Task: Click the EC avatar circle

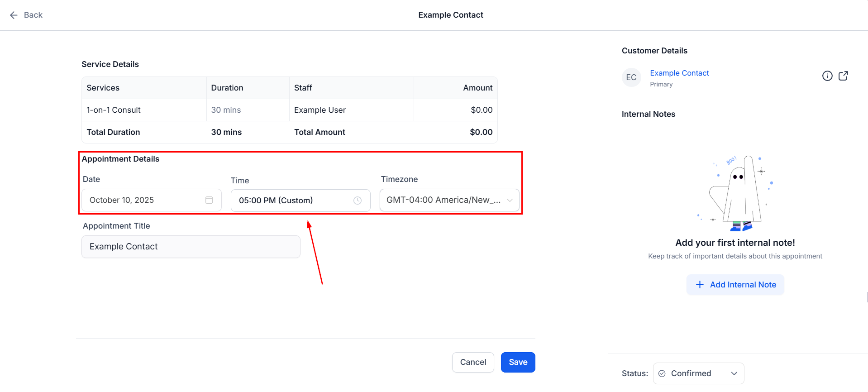Action: click(631, 77)
